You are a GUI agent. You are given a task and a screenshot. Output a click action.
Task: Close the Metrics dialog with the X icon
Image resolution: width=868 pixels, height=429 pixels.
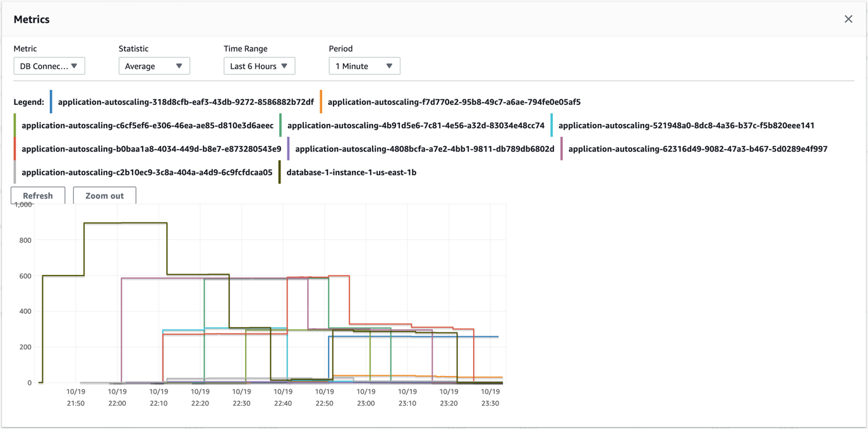pos(848,19)
